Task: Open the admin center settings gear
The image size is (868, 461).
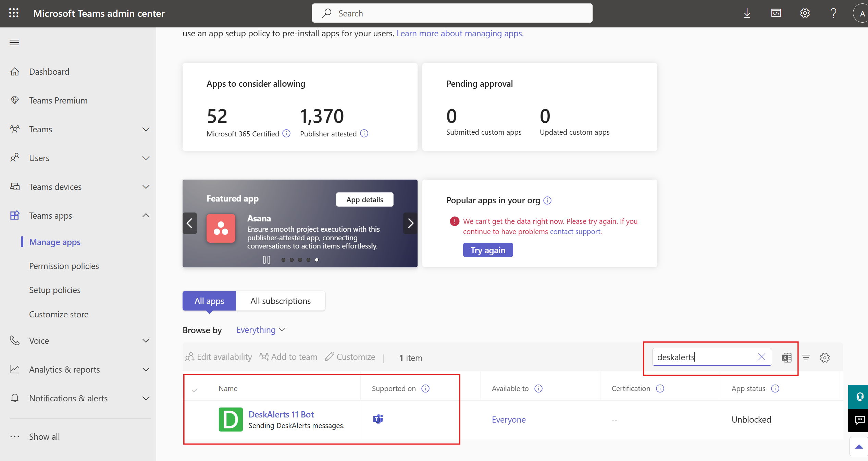Action: click(805, 13)
